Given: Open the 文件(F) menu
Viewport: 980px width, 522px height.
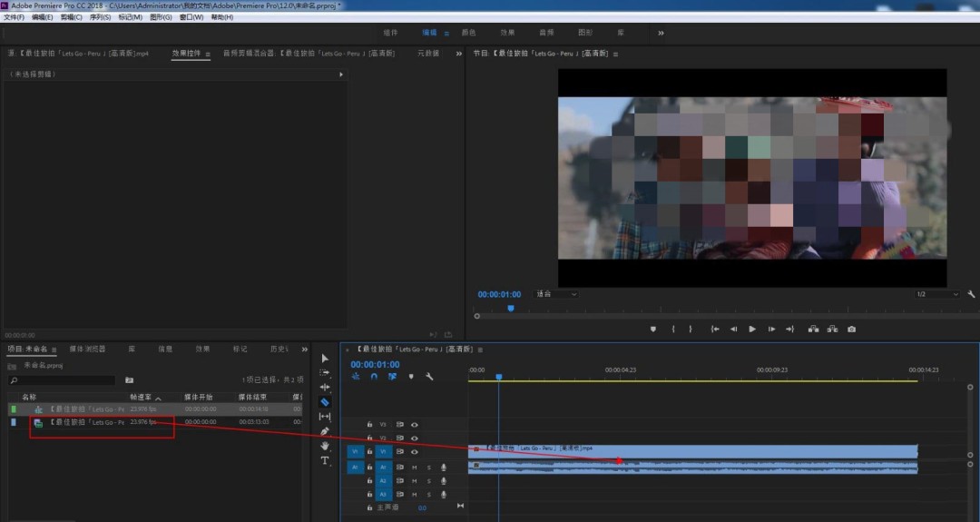Looking at the screenshot, I should pyautogui.click(x=15, y=17).
